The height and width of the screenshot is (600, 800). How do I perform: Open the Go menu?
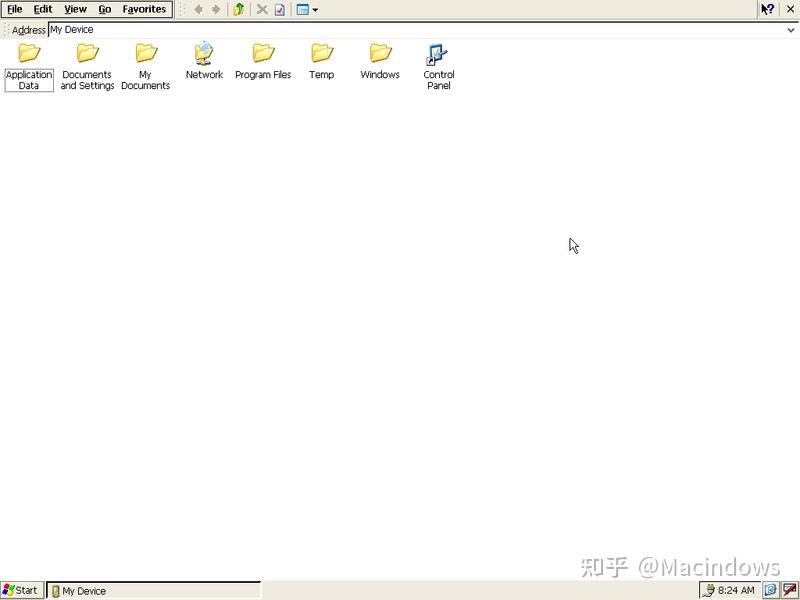tap(105, 9)
